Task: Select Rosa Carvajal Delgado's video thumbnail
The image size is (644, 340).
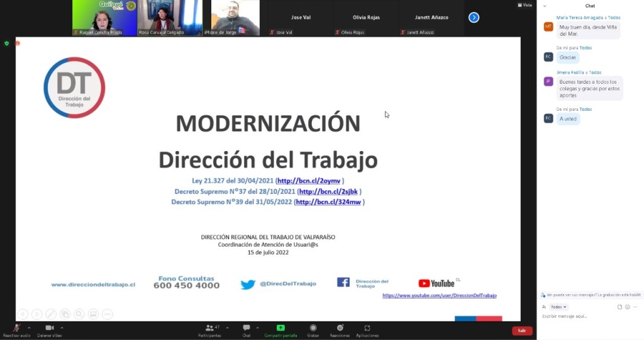Action: tap(170, 18)
